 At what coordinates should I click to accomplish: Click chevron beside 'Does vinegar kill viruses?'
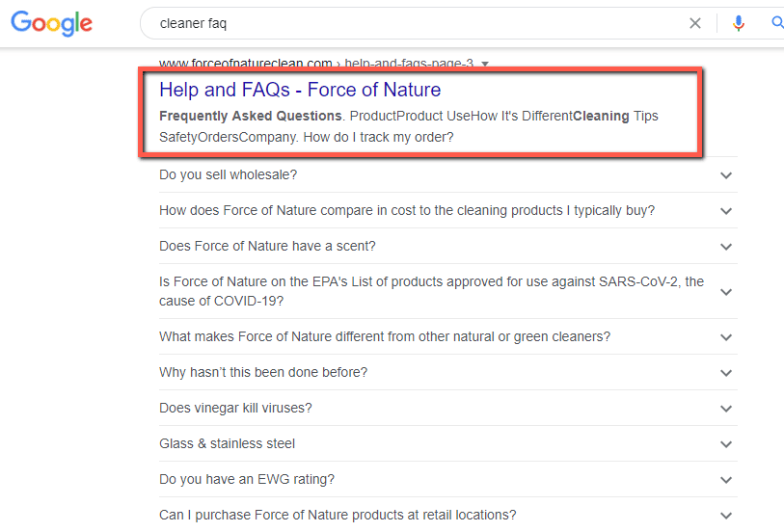[x=726, y=409]
